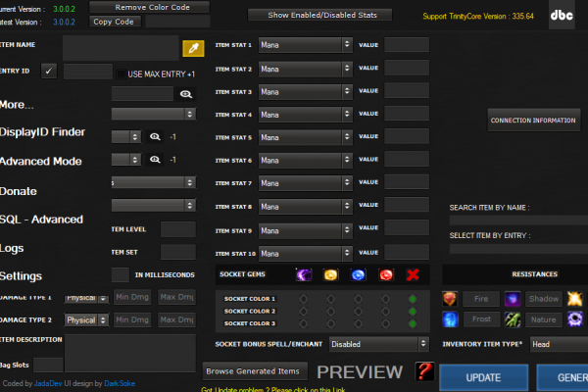Click the Search Item By Name field
This screenshot has width=588, height=392.
click(x=518, y=220)
